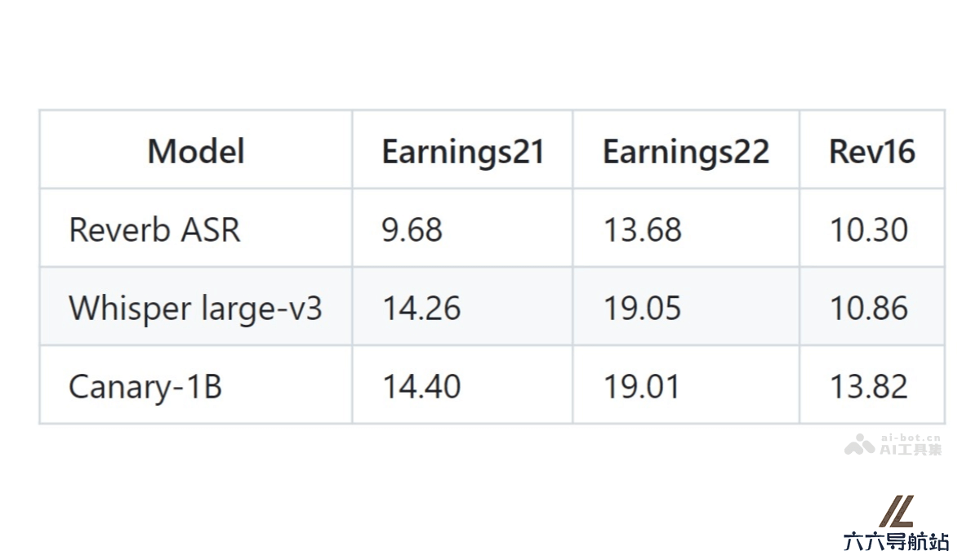The image size is (980, 551).
Task: Click the brown slanted logo icon
Action: [896, 511]
